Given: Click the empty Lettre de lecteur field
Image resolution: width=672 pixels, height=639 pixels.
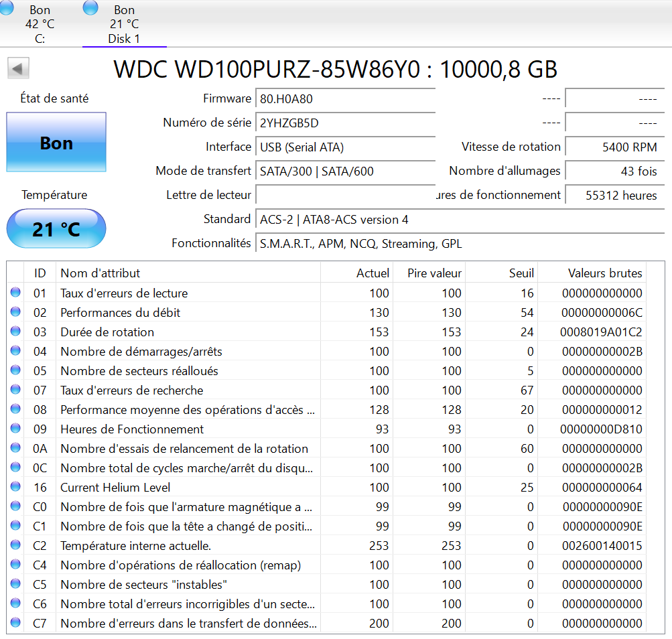Looking at the screenshot, I should pos(346,195).
